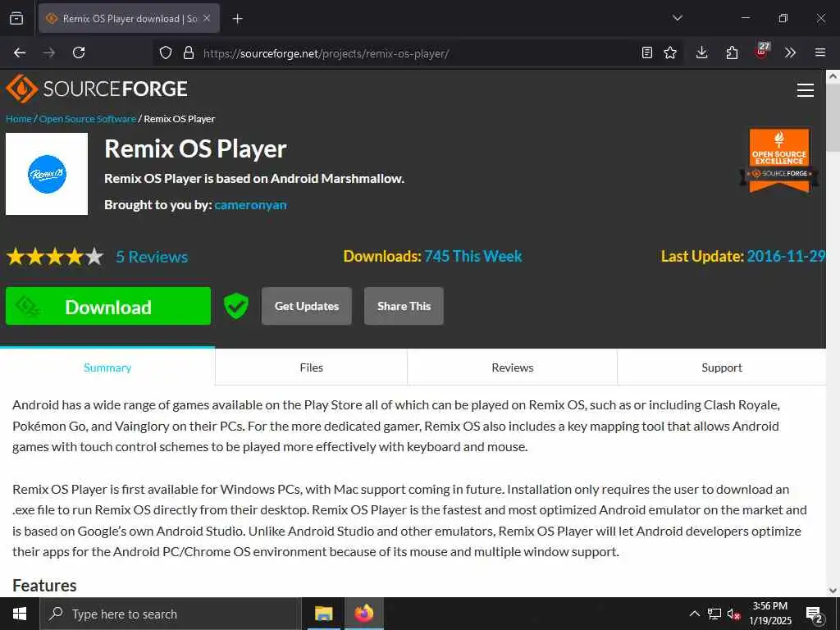Open Firefox application menu
The image size is (840, 630).
tap(820, 52)
